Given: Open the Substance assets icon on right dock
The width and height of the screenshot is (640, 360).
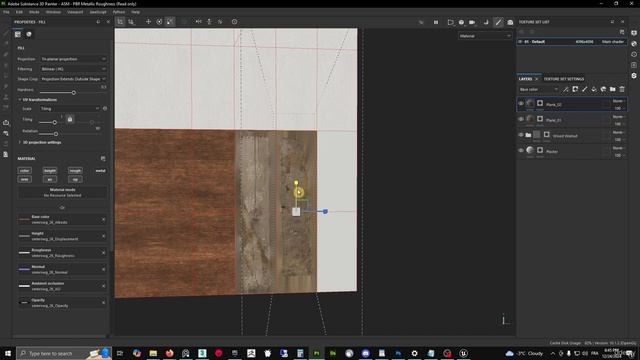Looking at the screenshot, I should pyautogui.click(x=634, y=76).
